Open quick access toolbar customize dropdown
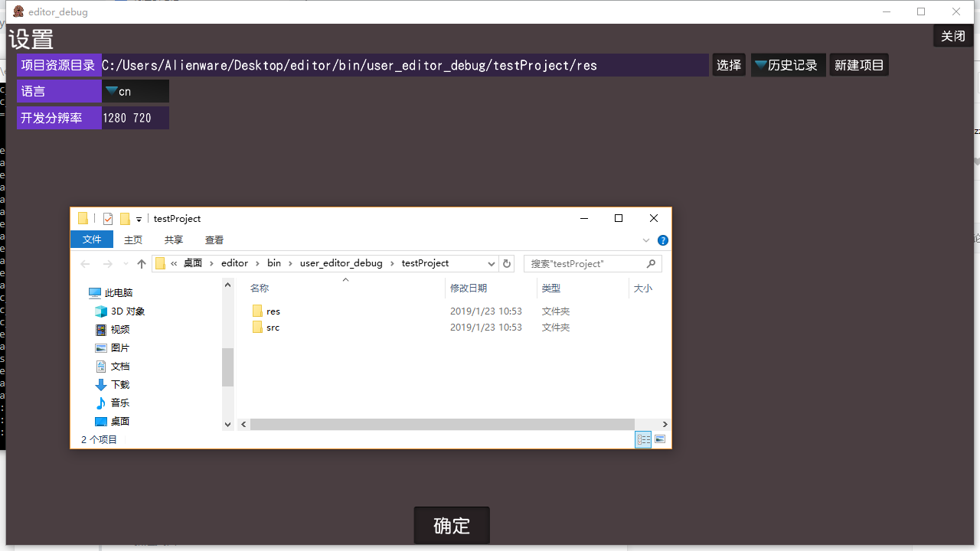Viewport: 980px width, 551px height. [x=139, y=220]
